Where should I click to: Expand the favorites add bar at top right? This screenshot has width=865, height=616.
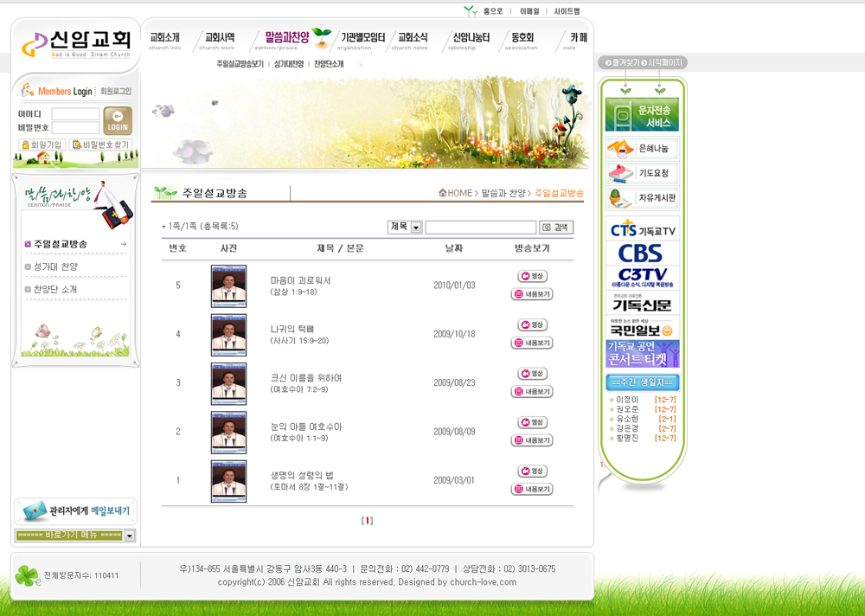(621, 63)
